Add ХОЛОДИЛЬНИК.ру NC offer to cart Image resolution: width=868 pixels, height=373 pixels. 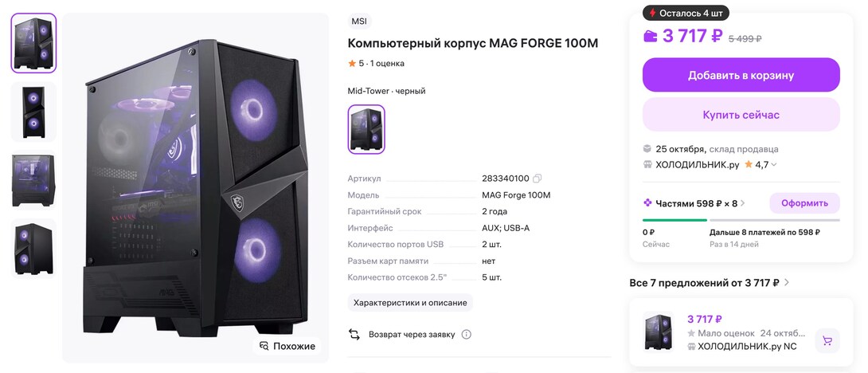click(x=827, y=341)
